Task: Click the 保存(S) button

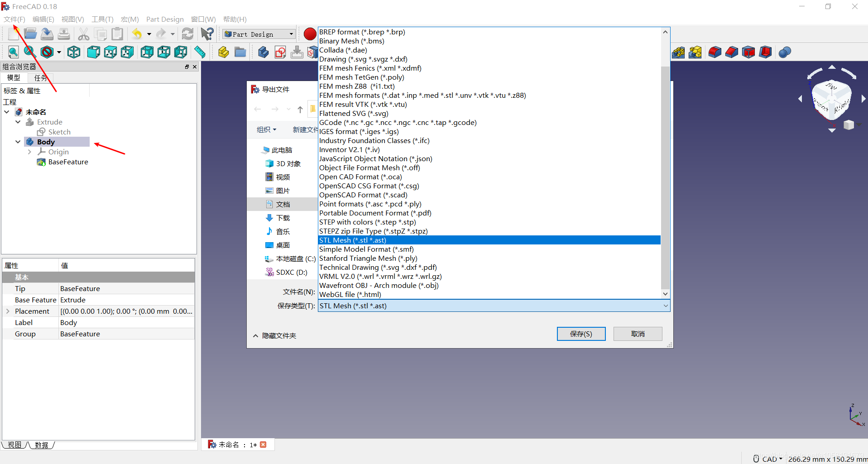Action: click(581, 334)
